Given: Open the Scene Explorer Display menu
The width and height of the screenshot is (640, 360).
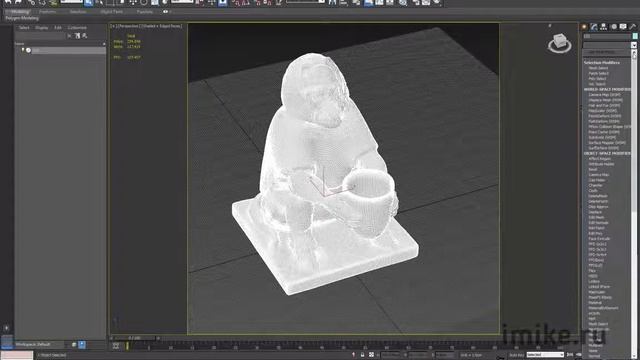Looking at the screenshot, I should [42, 28].
